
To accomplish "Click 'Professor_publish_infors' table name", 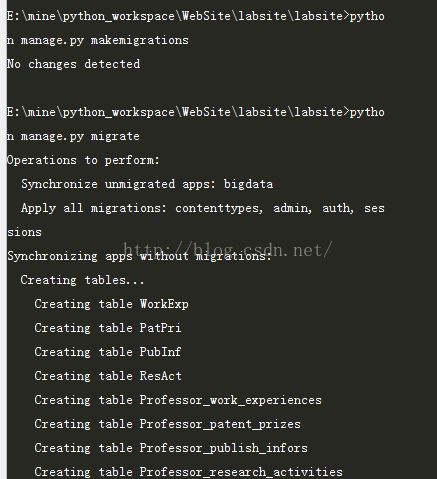I will pos(223,448).
